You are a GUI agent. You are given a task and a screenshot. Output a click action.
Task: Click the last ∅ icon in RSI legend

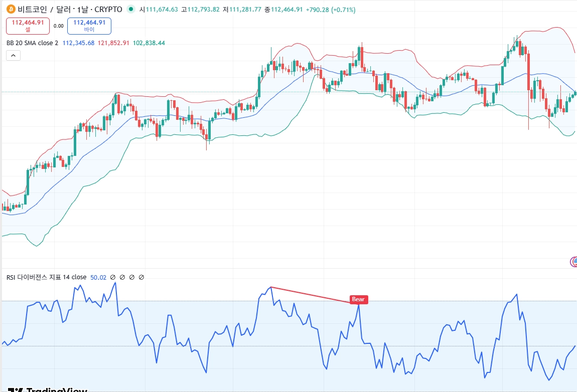tap(141, 277)
